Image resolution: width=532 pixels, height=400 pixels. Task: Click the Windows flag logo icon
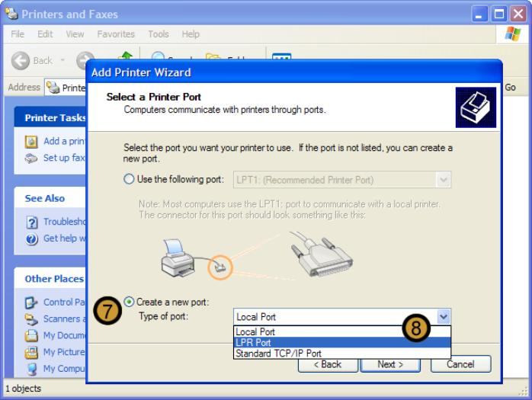[x=512, y=34]
